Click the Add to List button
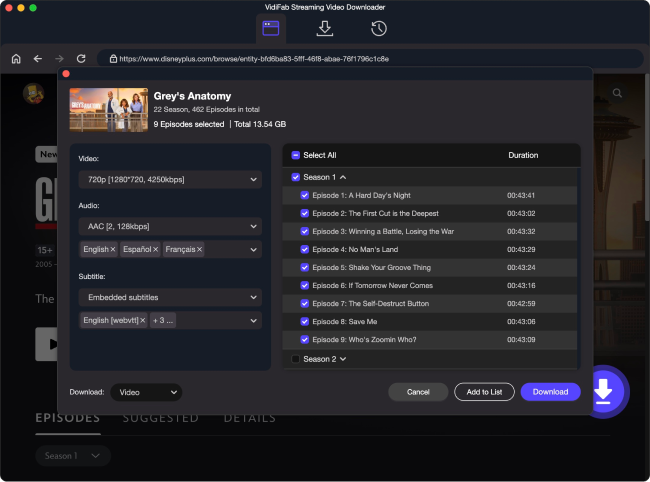 484,392
